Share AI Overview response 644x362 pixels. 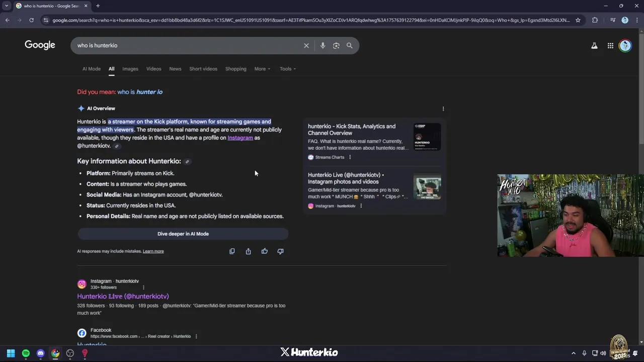(248, 251)
